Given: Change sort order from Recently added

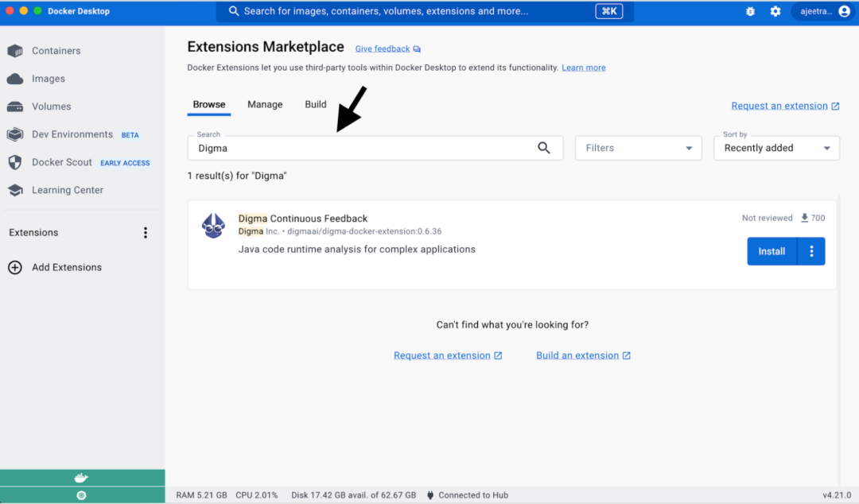Looking at the screenshot, I should point(775,147).
